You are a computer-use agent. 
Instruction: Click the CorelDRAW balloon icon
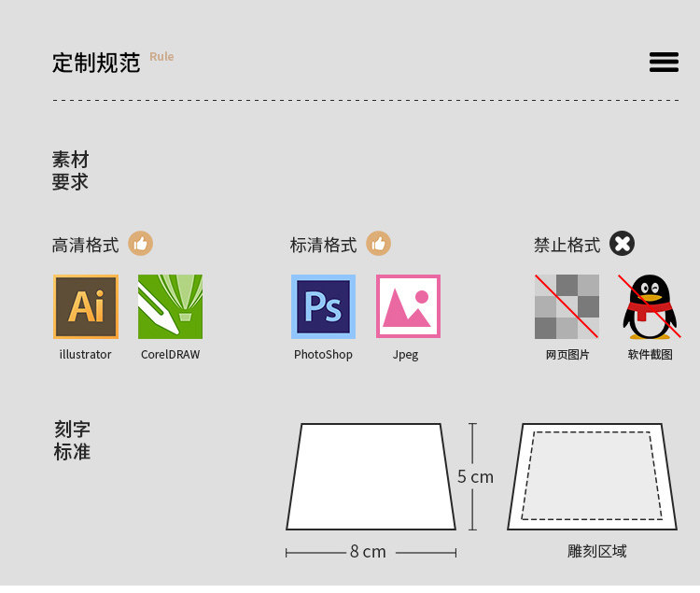tap(170, 306)
